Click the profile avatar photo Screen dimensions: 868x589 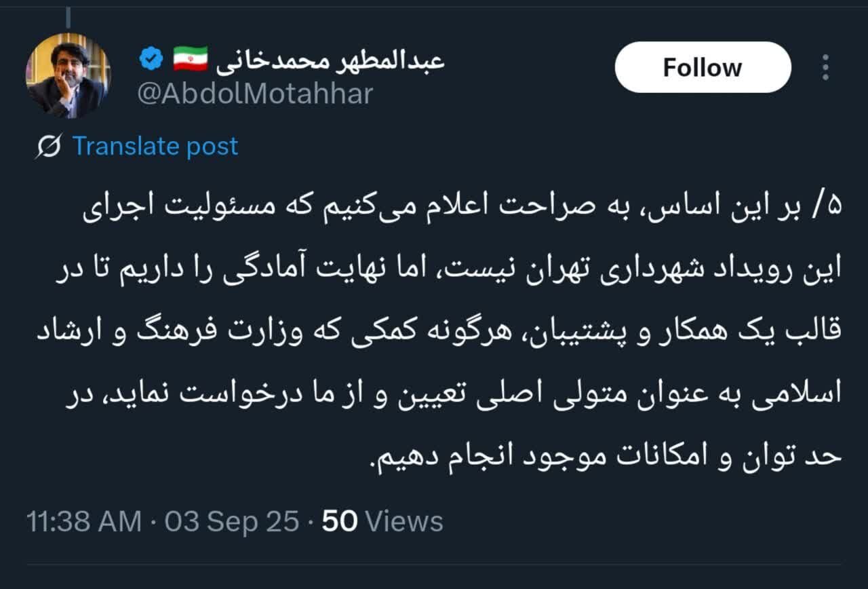click(x=68, y=76)
